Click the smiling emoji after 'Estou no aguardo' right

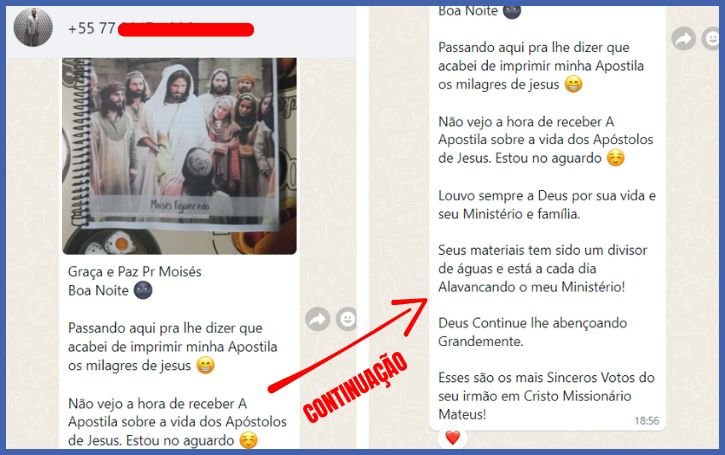pyautogui.click(x=615, y=158)
